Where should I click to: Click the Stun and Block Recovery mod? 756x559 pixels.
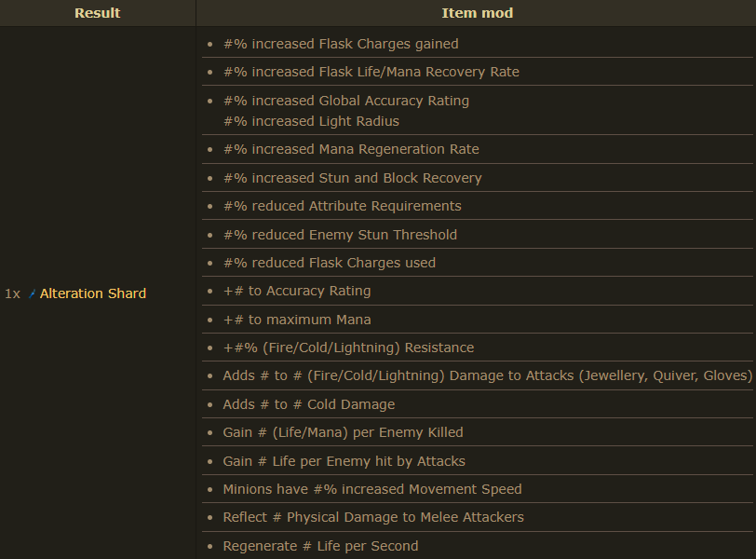[352, 178]
